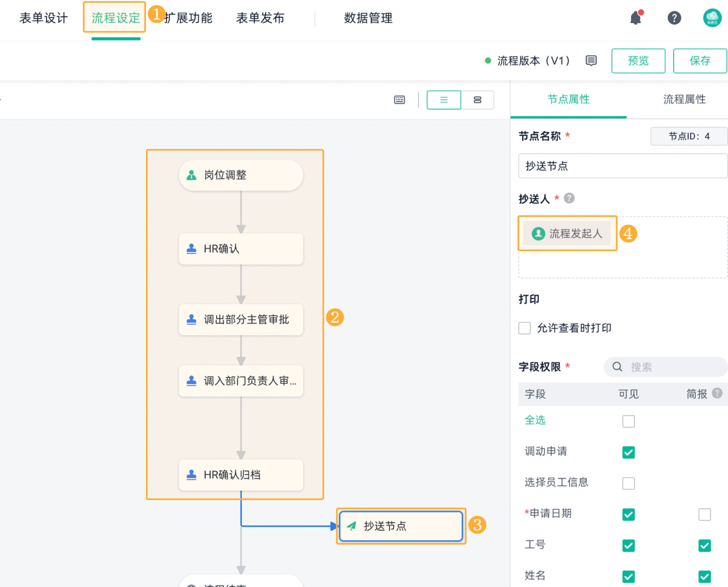The width and height of the screenshot is (728, 587).
Task: Click the 流程版本（V1）status text
Action: [533, 61]
